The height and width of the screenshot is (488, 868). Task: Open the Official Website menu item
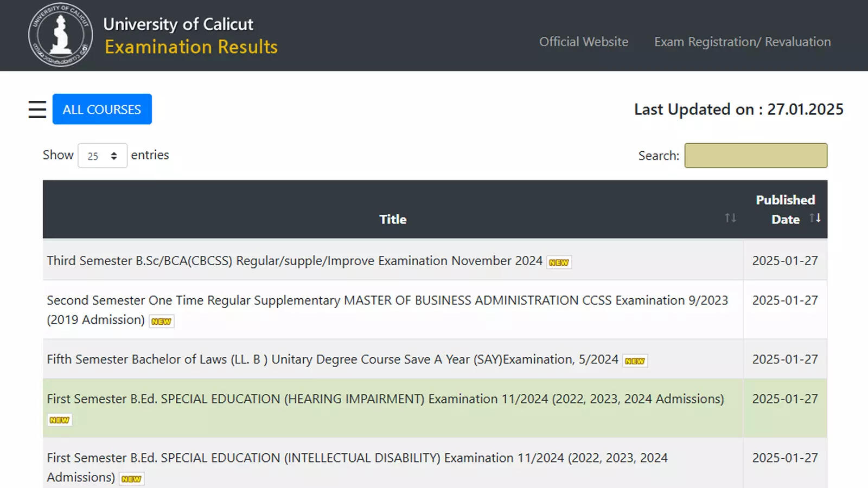[x=583, y=42]
